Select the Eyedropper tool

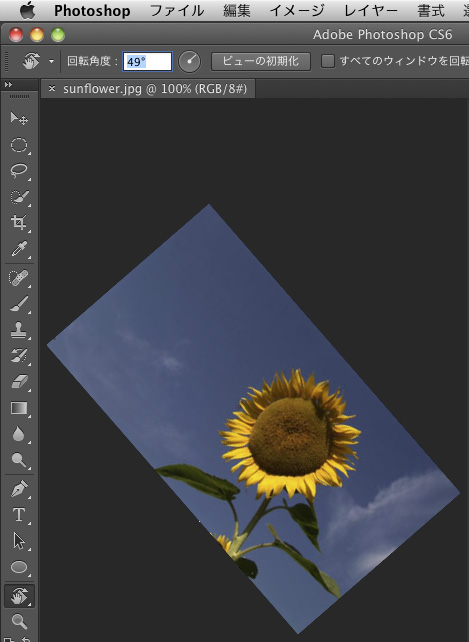click(19, 249)
